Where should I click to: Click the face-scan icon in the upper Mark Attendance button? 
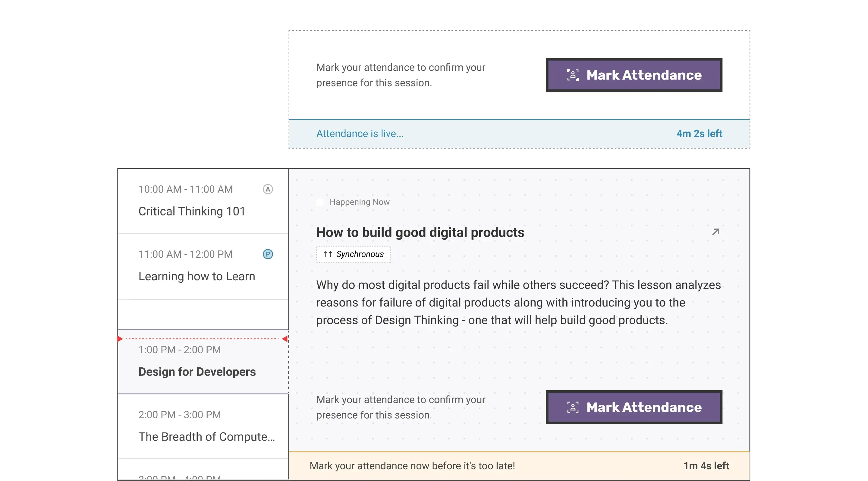coord(573,75)
